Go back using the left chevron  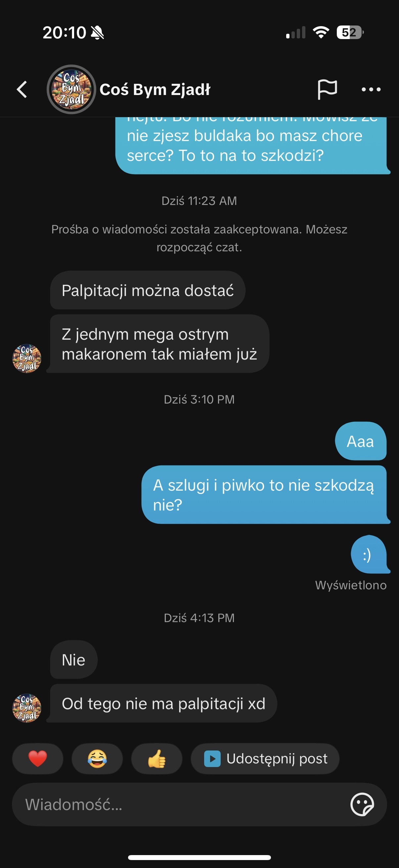(x=22, y=90)
